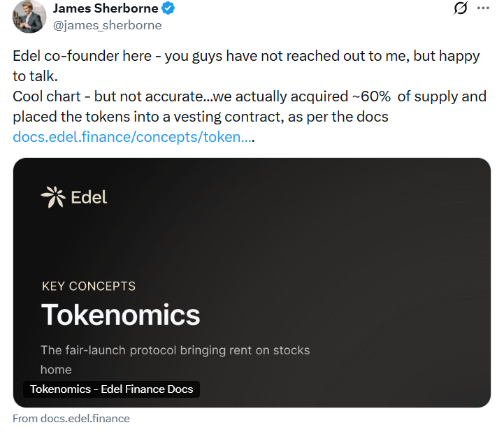
Task: Click James Sherborne's profile avatar
Action: coord(28,17)
